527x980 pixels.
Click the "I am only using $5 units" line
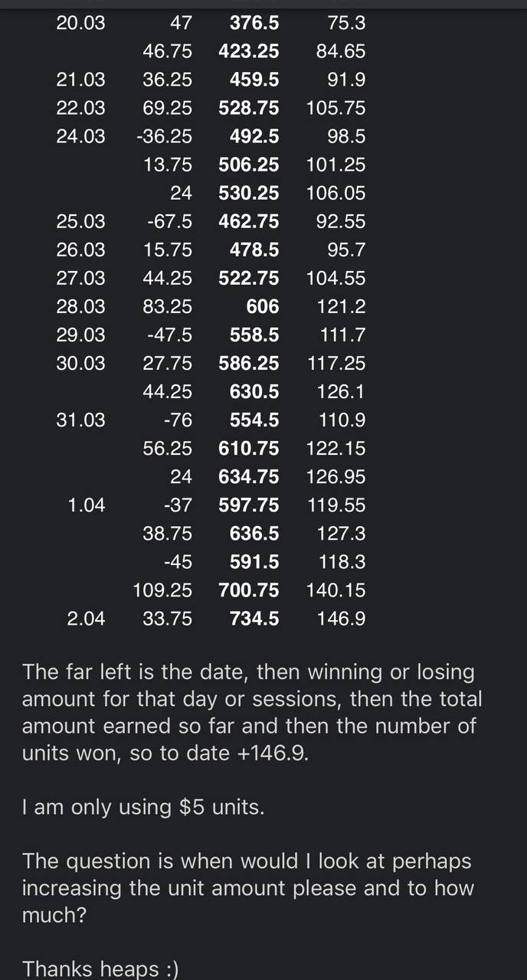point(143,808)
